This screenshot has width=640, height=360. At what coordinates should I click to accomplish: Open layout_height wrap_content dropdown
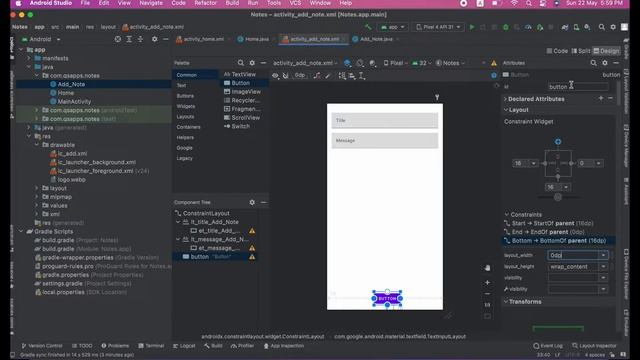[603, 267]
